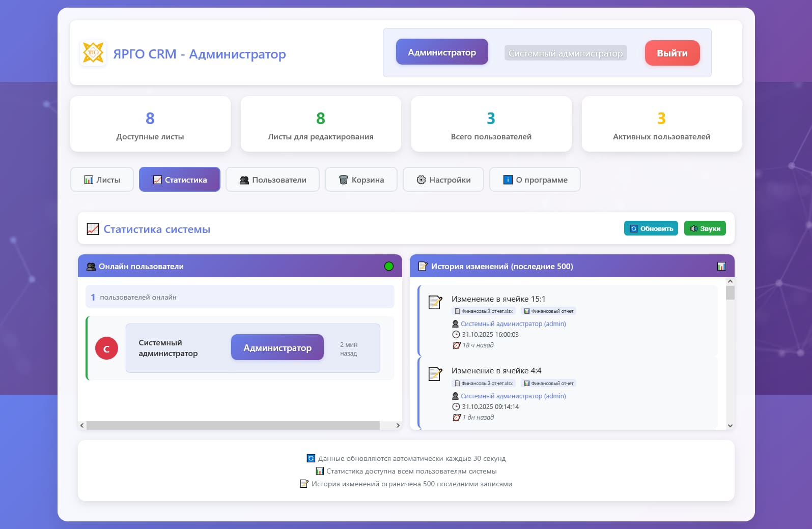This screenshot has height=529, width=812.
Task: Click the red user avatar with letter C
Action: (x=106, y=348)
